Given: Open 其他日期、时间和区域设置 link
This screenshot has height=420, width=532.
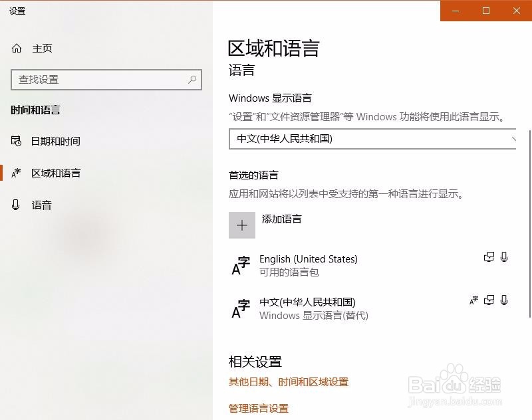Looking at the screenshot, I should [x=289, y=382].
